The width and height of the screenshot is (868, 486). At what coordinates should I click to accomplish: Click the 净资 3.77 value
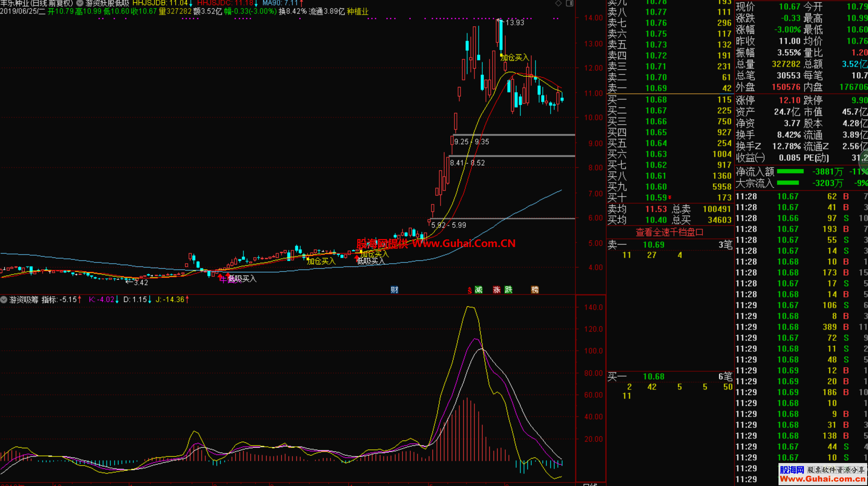(792, 123)
